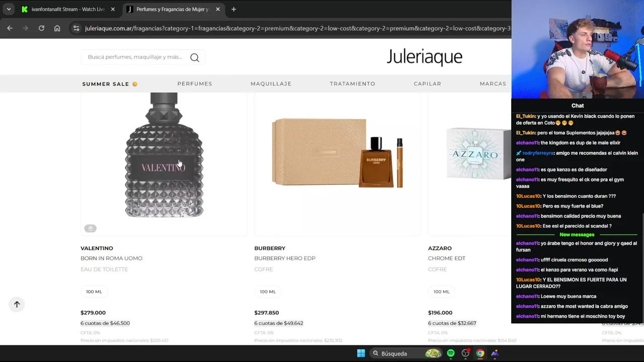This screenshot has width=644, height=362.
Task: Click the browser forward arrow
Action: pos(25,28)
